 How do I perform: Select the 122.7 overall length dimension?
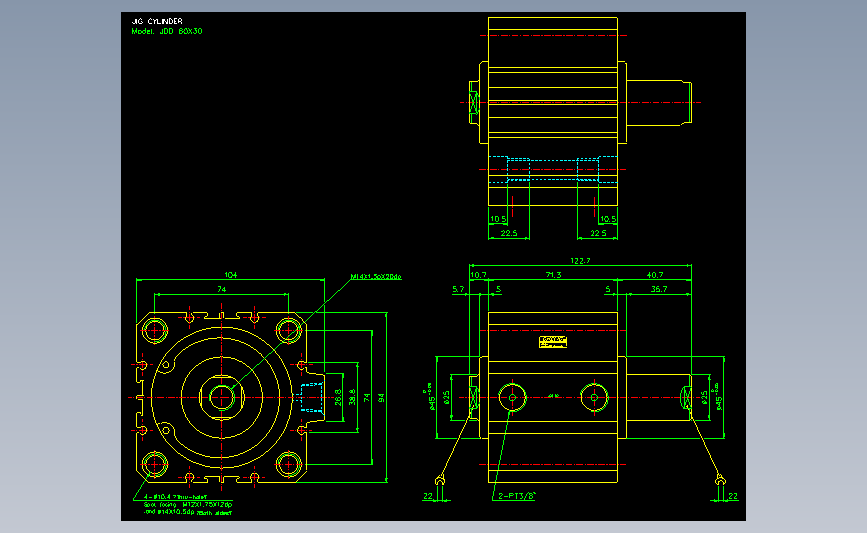(580, 260)
